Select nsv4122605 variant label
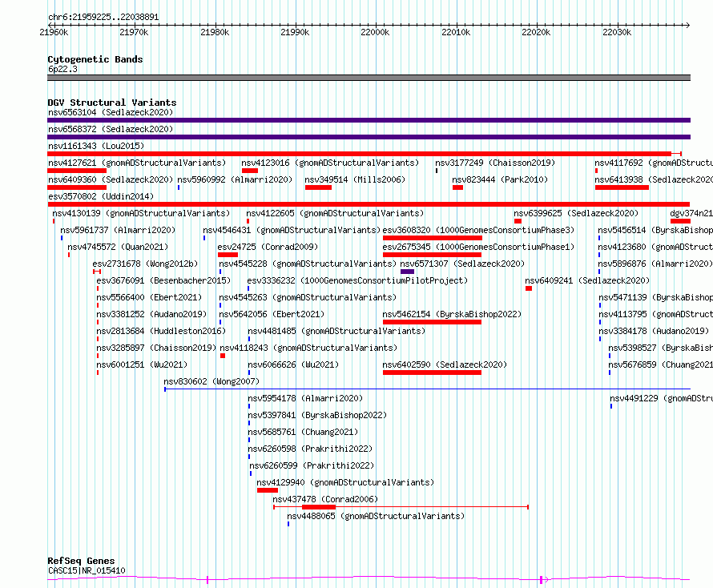This screenshot has width=713, height=588. [335, 213]
